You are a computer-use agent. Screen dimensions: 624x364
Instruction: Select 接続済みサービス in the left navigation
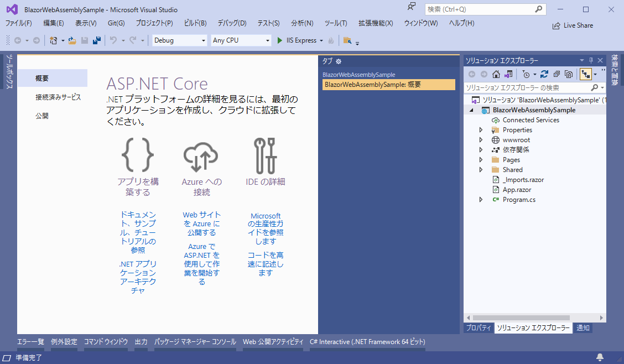coord(58,97)
